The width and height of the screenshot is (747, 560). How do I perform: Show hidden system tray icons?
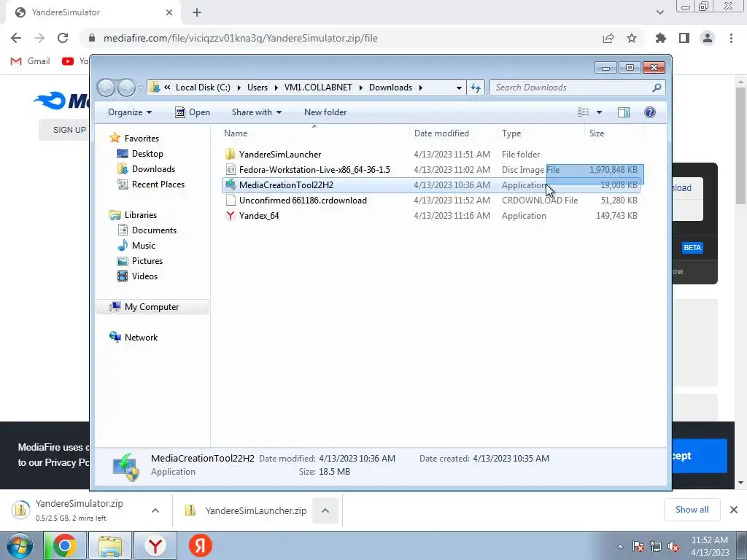tap(620, 546)
